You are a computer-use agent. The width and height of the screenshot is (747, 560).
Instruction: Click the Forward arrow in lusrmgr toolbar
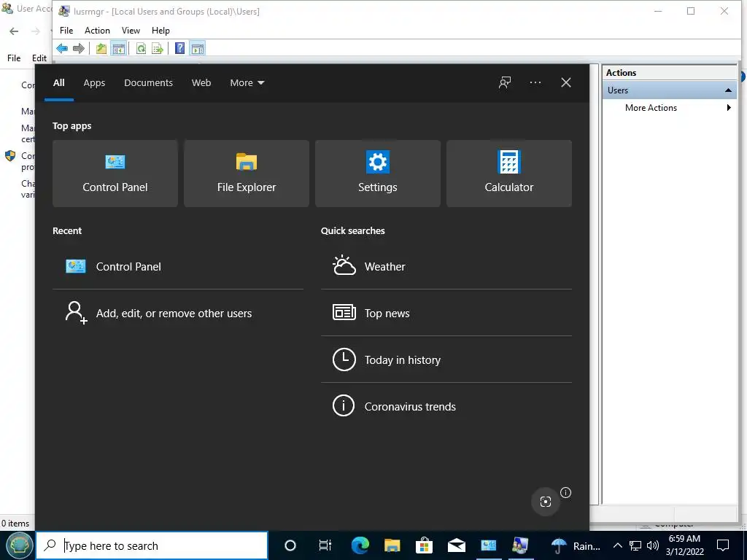79,48
